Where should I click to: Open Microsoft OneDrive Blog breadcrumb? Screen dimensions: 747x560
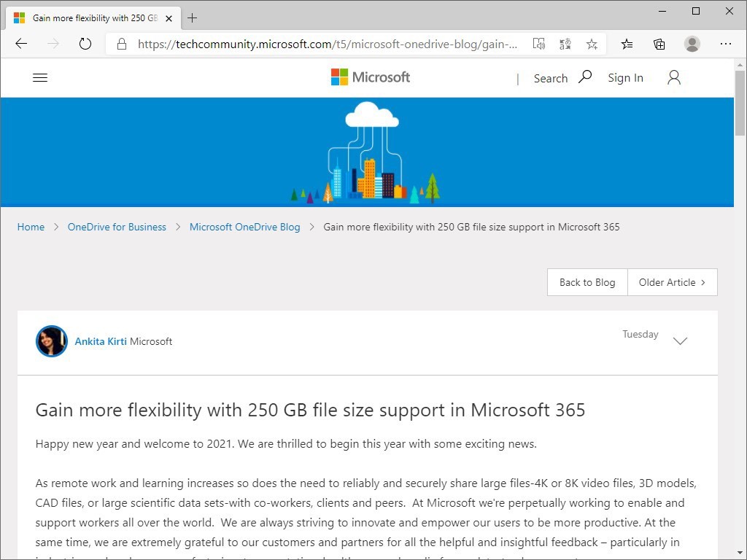[245, 227]
